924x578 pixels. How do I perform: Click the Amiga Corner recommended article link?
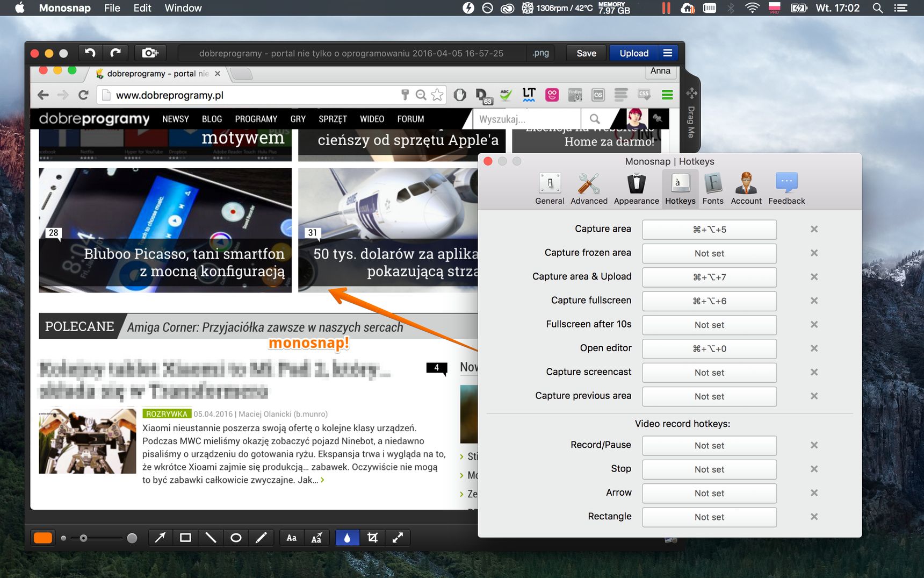point(265,327)
